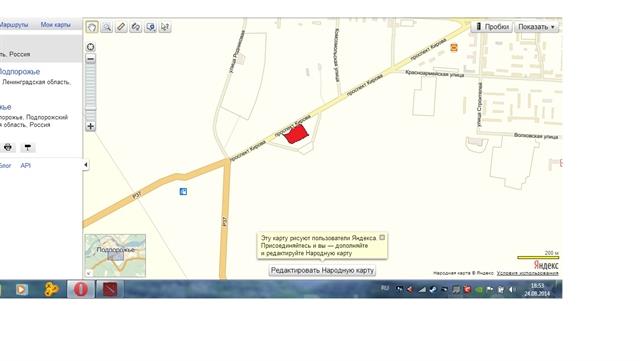Viewport: 640px width, 361px height.
Task: Click the print icon in sidebar
Action: pyautogui.click(x=8, y=147)
